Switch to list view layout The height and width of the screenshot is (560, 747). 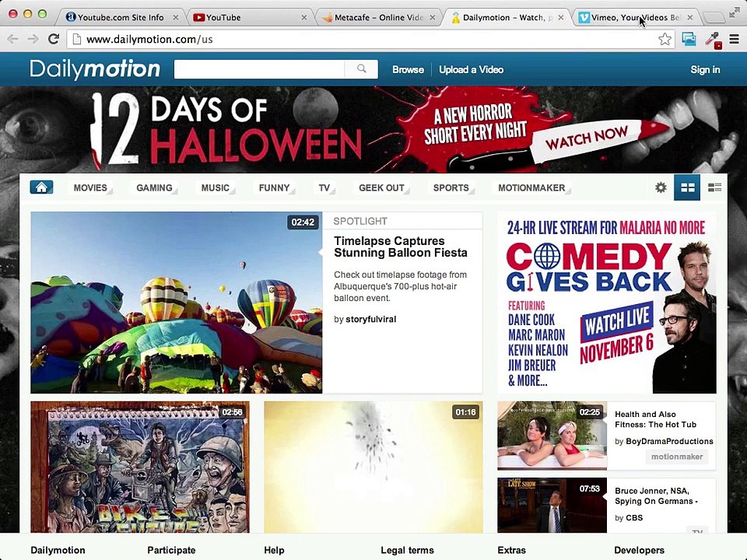tap(714, 187)
